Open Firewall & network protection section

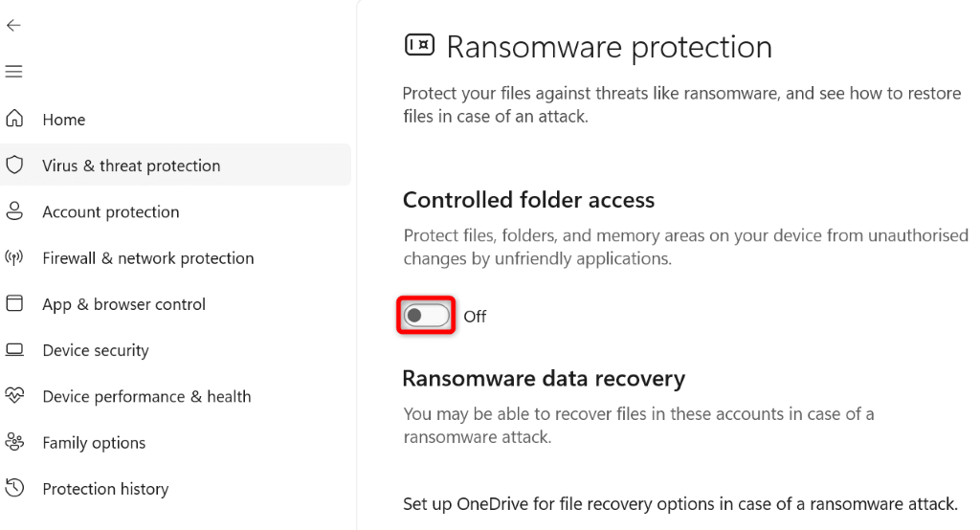pyautogui.click(x=148, y=258)
